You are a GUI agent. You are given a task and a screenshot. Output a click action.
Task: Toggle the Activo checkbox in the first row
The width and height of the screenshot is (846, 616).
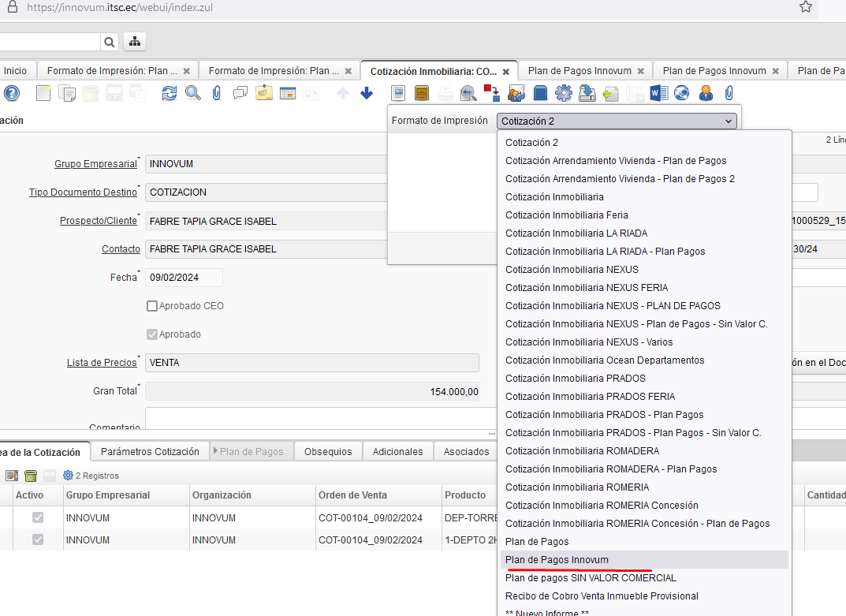click(x=37, y=518)
